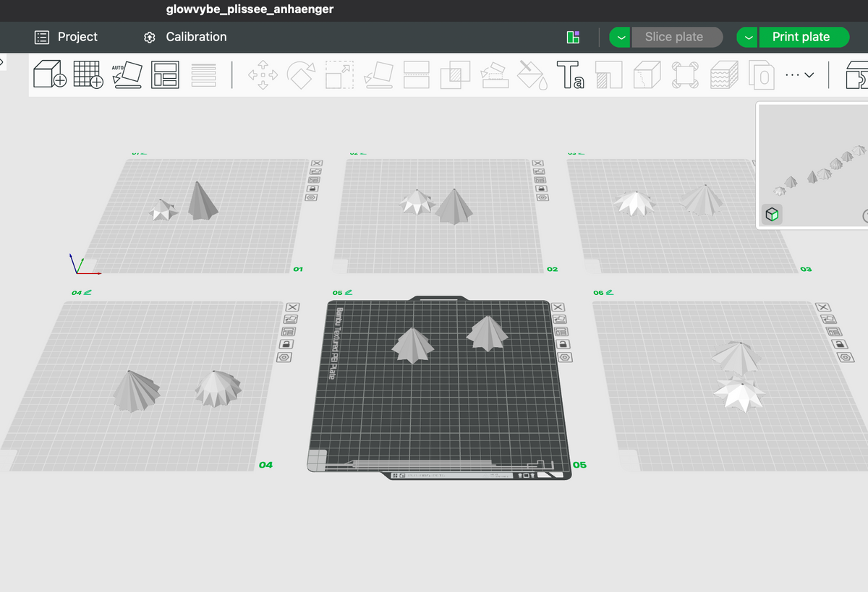The height and width of the screenshot is (592, 868).
Task: Select the paint bucket color painting tool
Action: [x=533, y=74]
